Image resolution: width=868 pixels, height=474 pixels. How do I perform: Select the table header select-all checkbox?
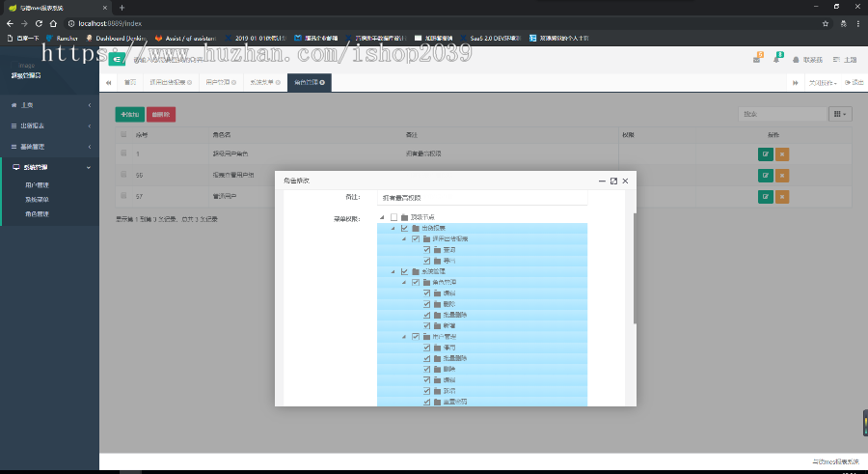(123, 134)
